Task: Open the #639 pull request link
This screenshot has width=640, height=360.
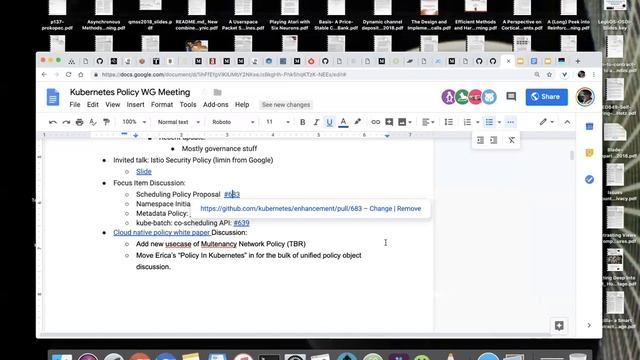Action: coord(241,223)
